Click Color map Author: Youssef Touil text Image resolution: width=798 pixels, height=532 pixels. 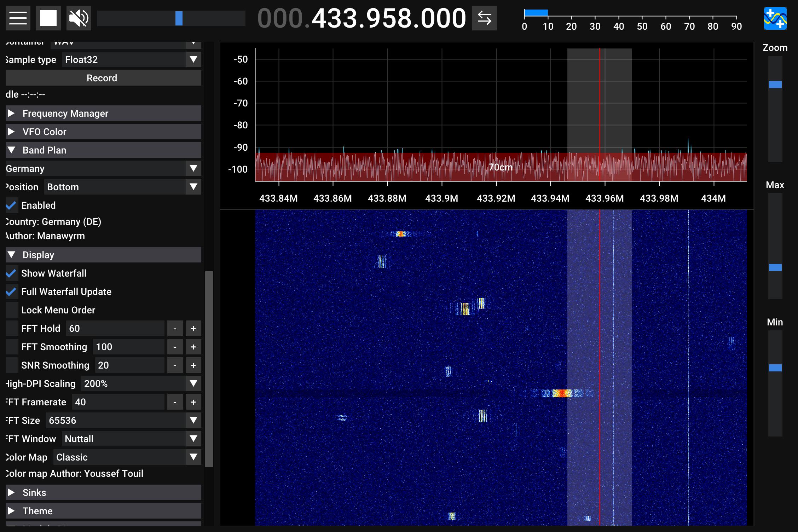tap(74, 474)
